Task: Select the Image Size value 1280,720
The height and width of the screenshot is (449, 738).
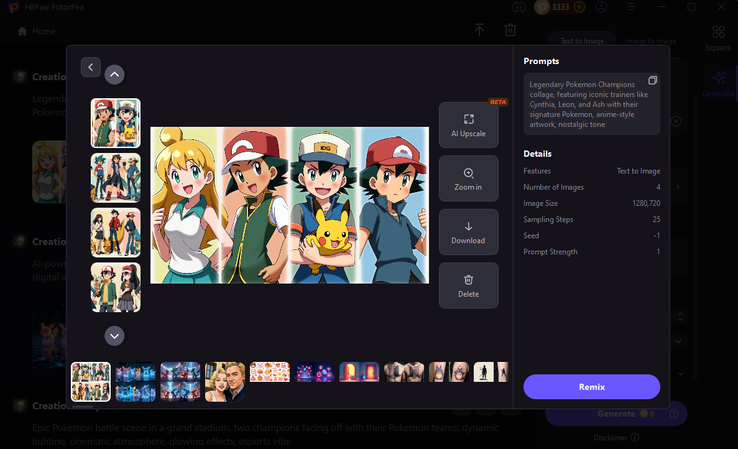Action: click(646, 203)
